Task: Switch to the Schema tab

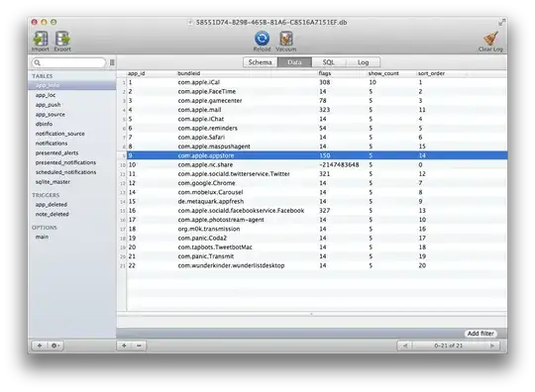Action: click(260, 62)
